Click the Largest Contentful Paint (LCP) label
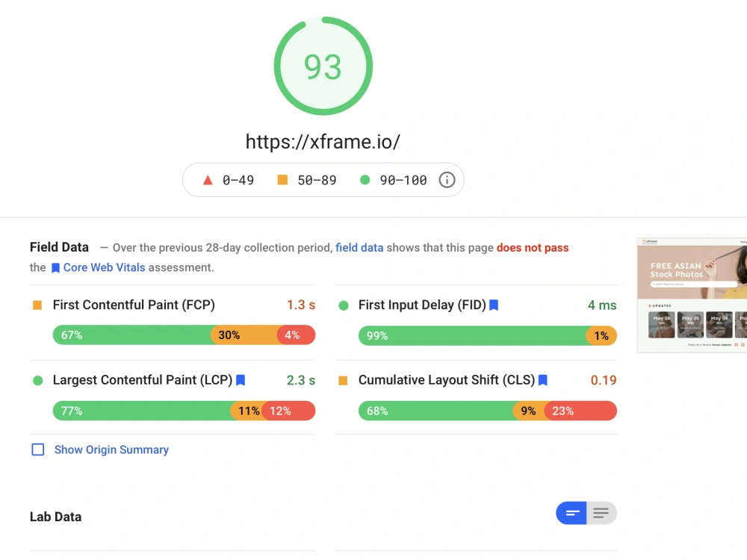 coord(143,380)
